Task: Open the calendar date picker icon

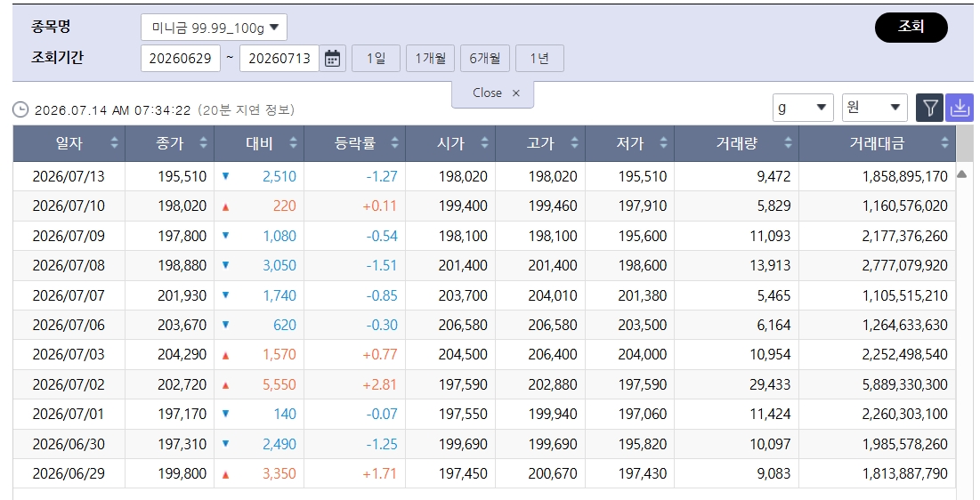Action: click(333, 59)
